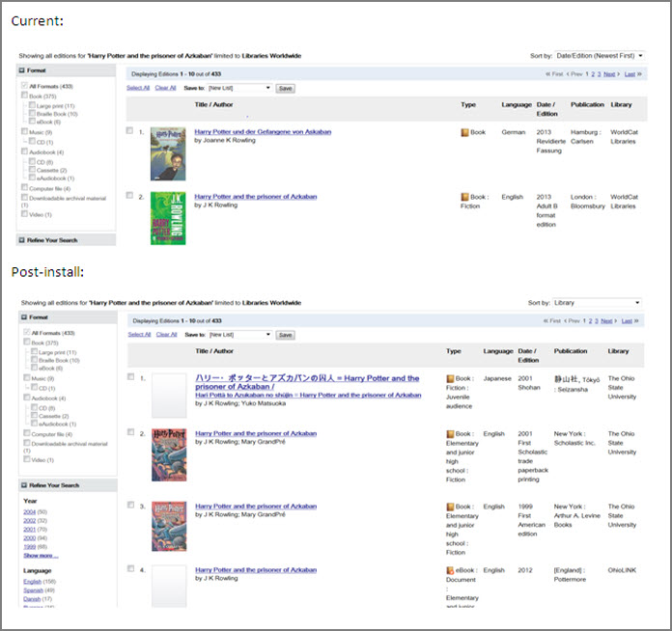Tick the checkbox for the German edition result
The height and width of the screenshot is (631, 672).
[x=130, y=130]
